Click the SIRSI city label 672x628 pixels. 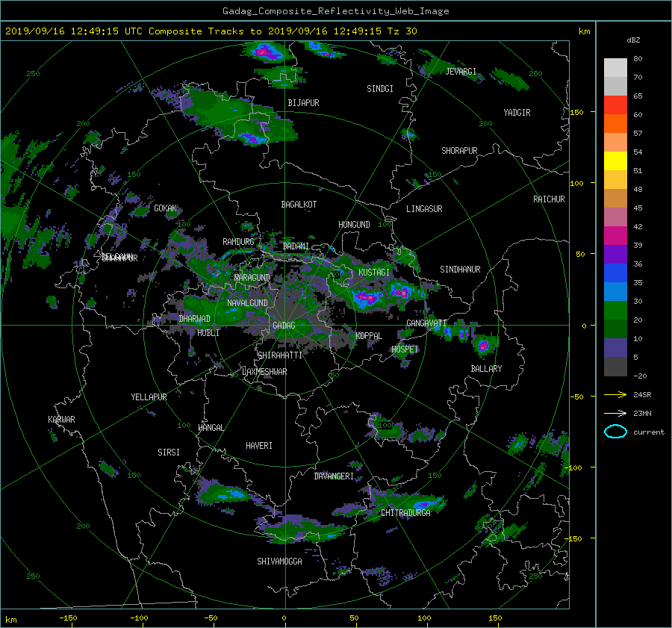click(x=169, y=453)
